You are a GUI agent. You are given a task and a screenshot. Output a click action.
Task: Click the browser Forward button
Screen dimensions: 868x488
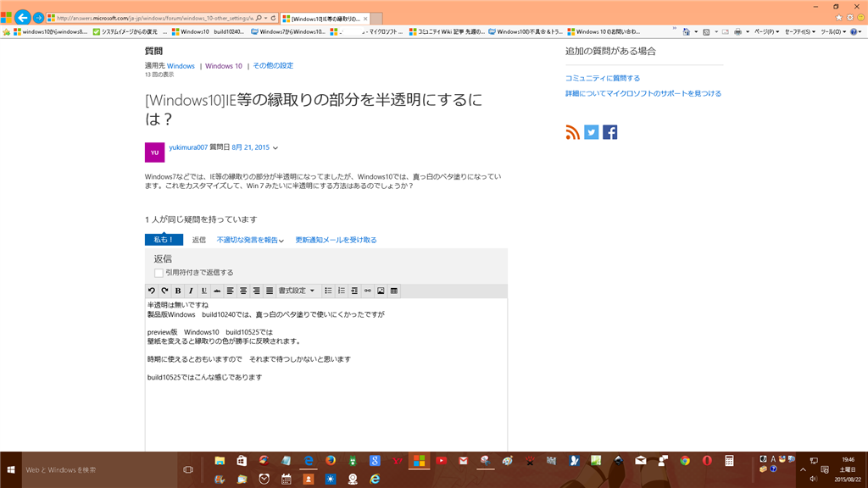[x=38, y=18]
